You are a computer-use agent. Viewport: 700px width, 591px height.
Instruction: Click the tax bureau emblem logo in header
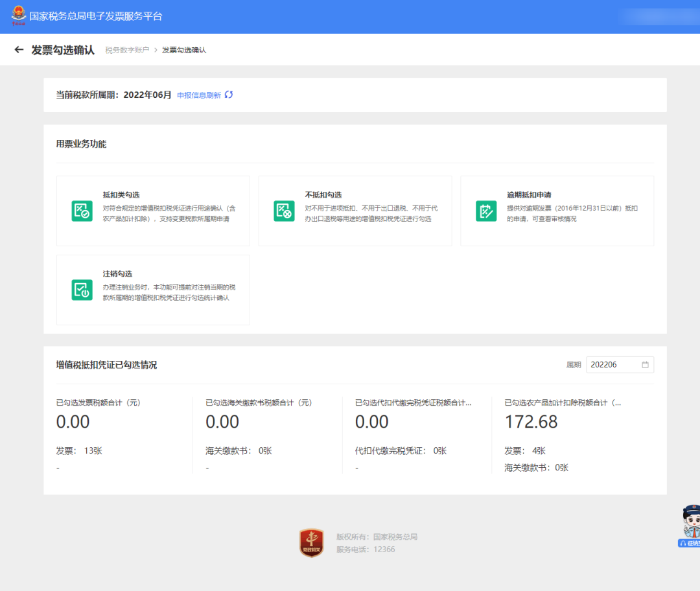coord(19,16)
